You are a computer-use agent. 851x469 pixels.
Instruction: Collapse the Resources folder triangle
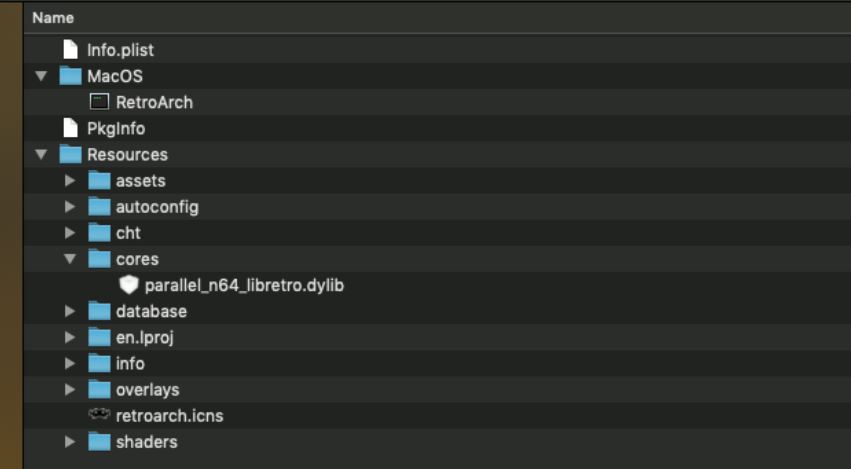click(41, 154)
